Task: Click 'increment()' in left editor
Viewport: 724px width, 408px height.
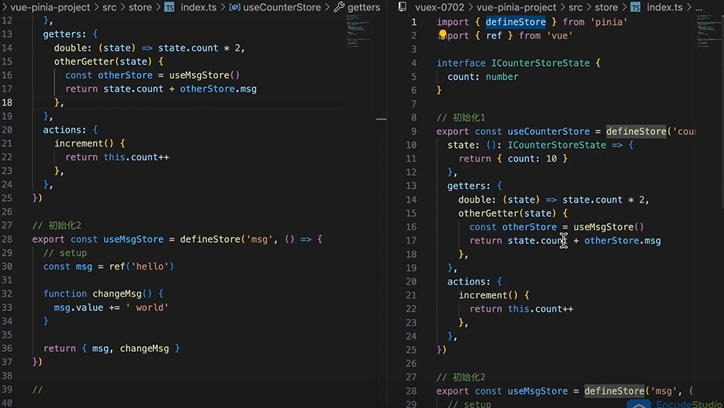Action: pos(84,144)
